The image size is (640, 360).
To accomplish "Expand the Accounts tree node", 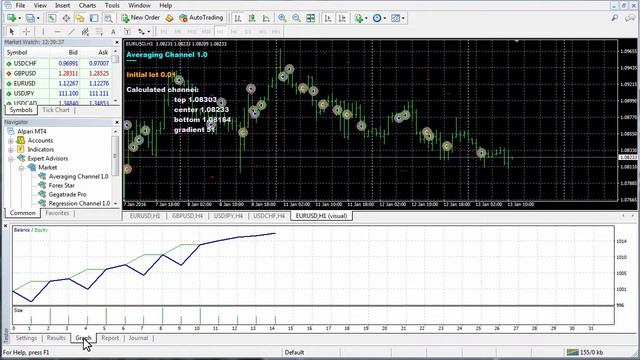I will tap(11, 140).
